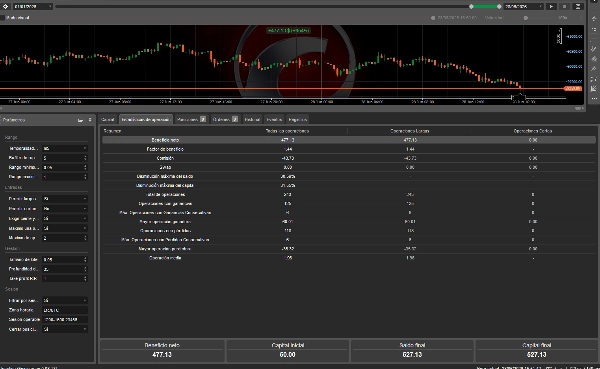Click the Máximo de operaciones stepper arrows
The height and width of the screenshot is (369, 600).
coord(85,238)
